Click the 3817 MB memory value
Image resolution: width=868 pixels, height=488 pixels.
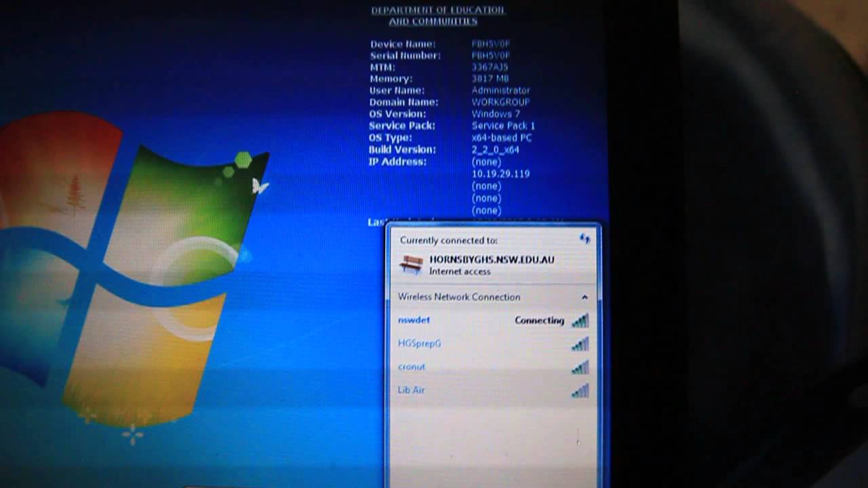point(490,79)
